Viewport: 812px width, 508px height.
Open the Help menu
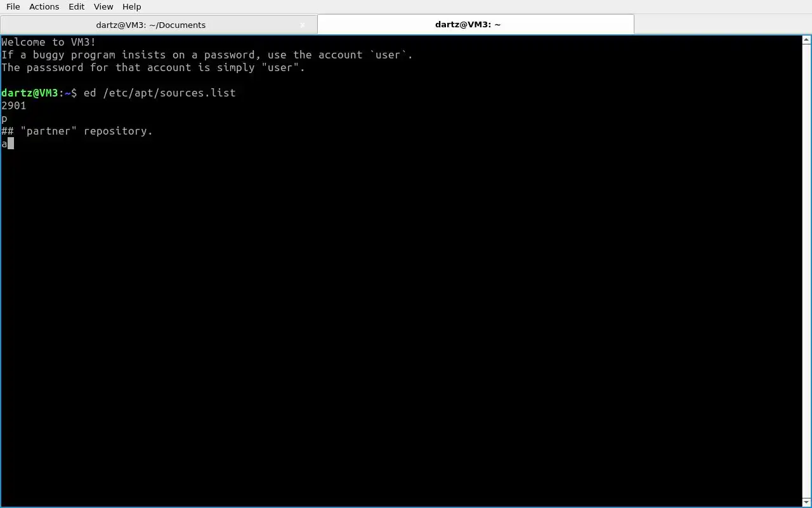tap(131, 6)
